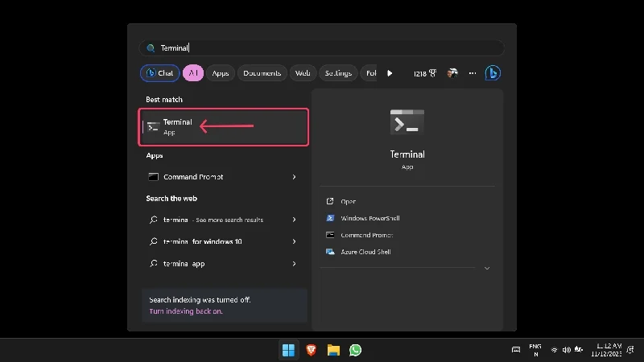This screenshot has height=362, width=644.
Task: Open the Terminal best match result
Action: [x=224, y=127]
